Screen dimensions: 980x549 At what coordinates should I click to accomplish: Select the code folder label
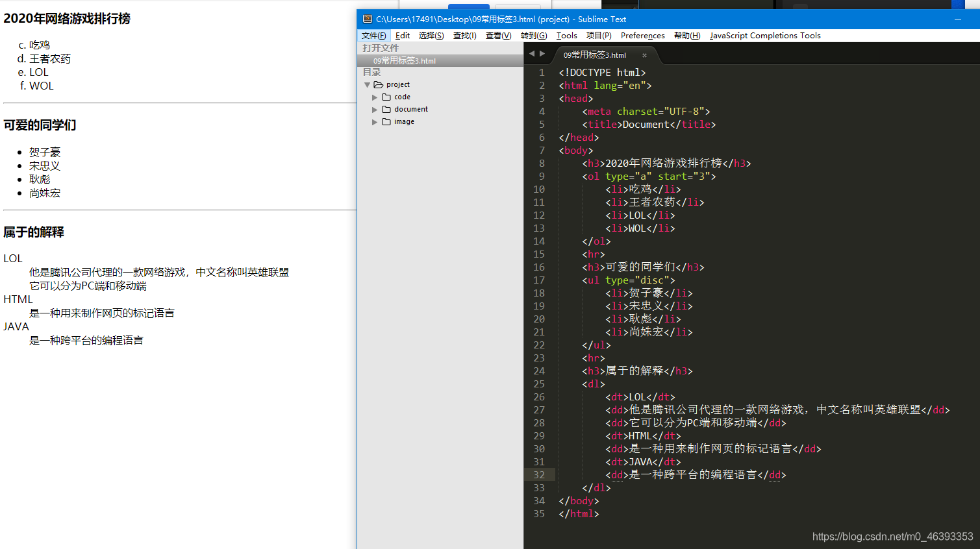(402, 97)
